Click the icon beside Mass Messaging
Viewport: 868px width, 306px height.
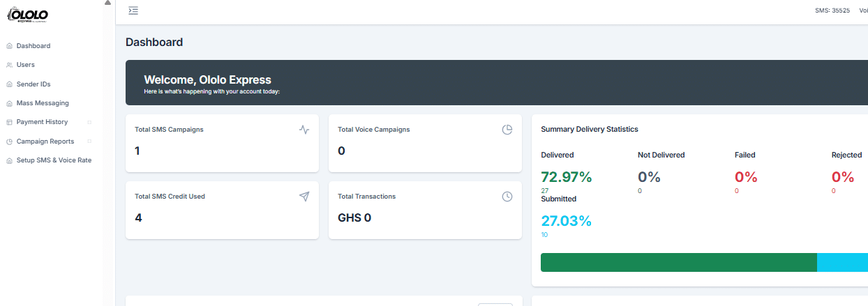coord(9,103)
